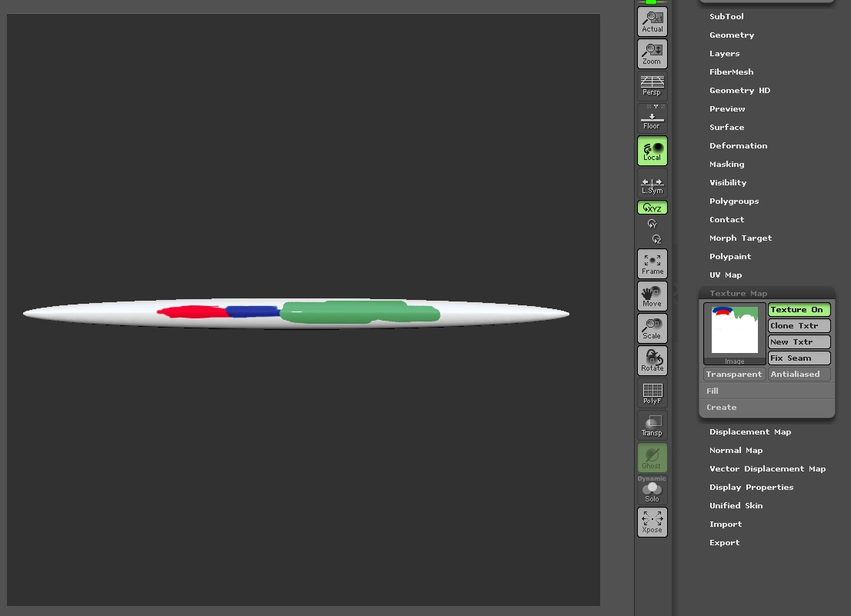
Task: Open the Unified Skin section
Action: click(736, 505)
